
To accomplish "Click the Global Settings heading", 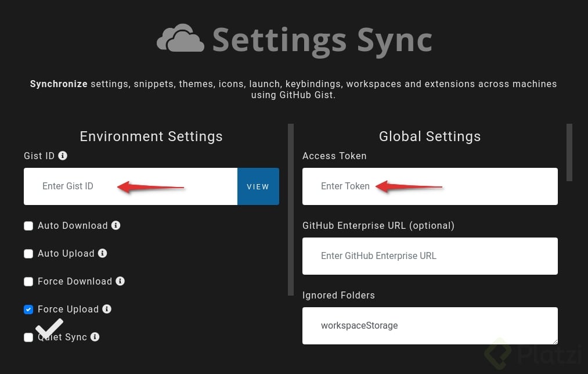I will click(430, 136).
